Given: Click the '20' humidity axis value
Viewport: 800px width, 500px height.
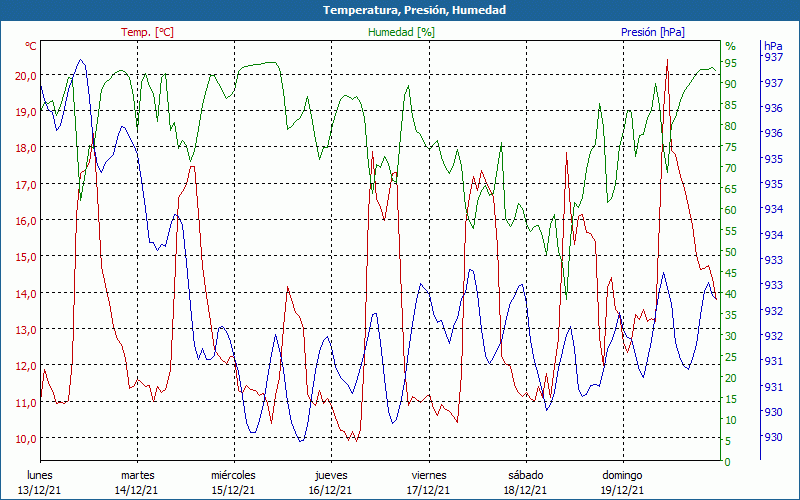Looking at the screenshot, I should click(x=731, y=378).
